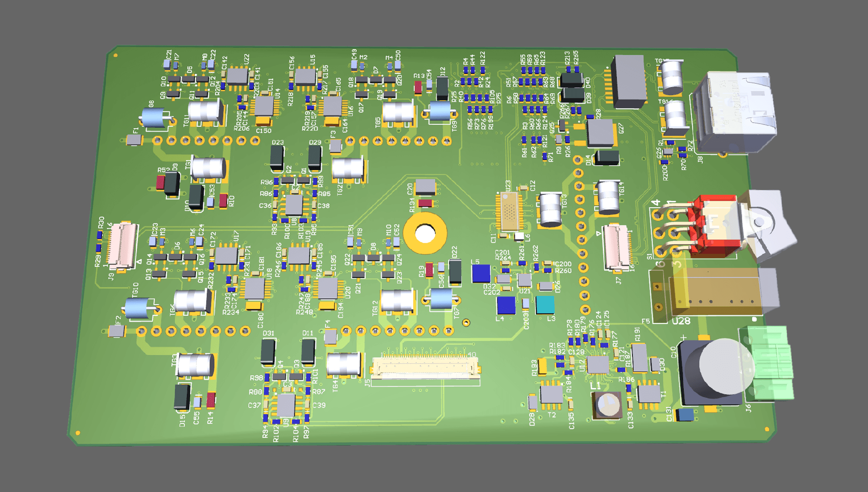Select the small IC U21
This screenshot has height=492, width=868.
524,280
